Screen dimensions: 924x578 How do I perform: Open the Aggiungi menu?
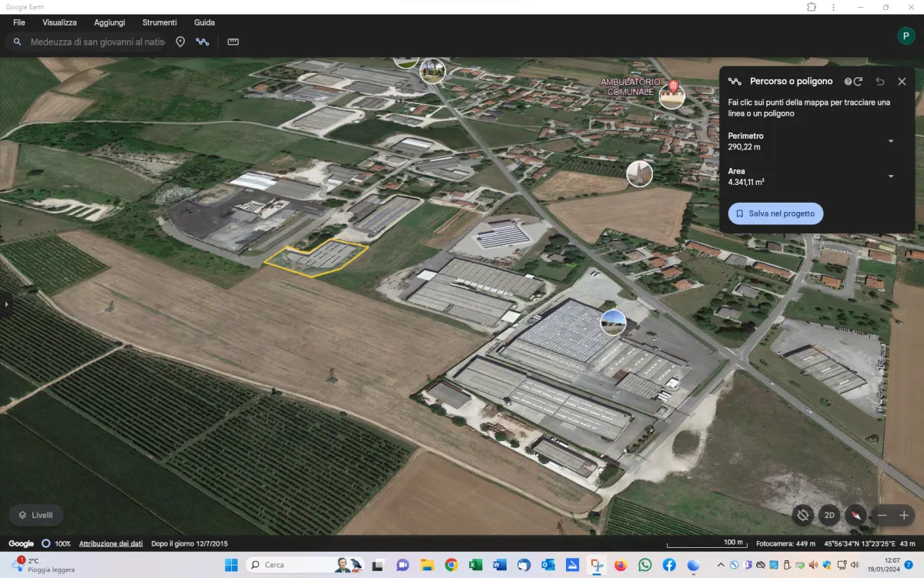click(x=109, y=22)
